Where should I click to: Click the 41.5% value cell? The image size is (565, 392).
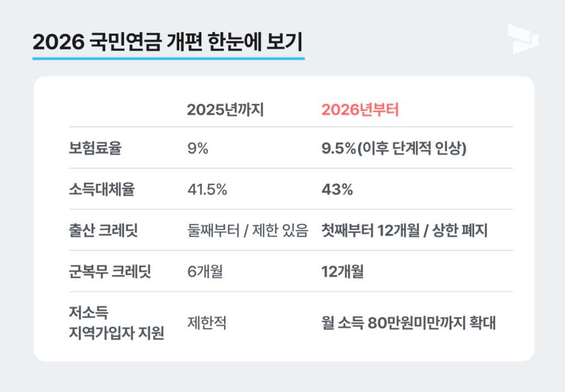pyautogui.click(x=207, y=190)
